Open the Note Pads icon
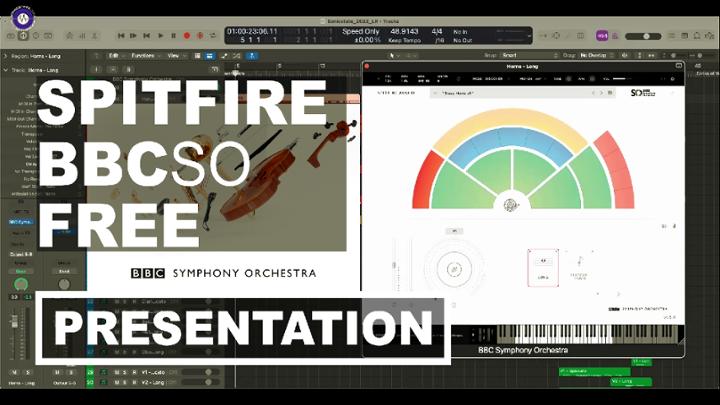The image size is (720, 405). point(685,36)
